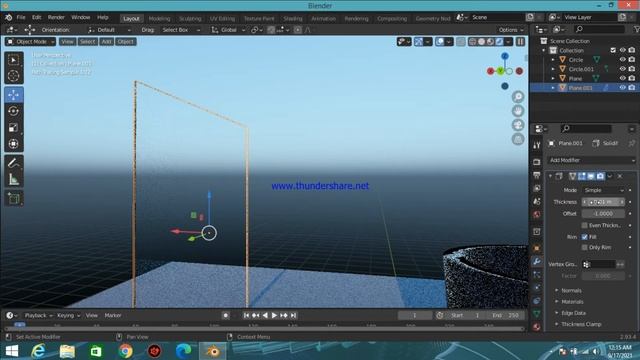Adjust the Thickness value slider
This screenshot has height=360, width=640.
pyautogui.click(x=603, y=202)
